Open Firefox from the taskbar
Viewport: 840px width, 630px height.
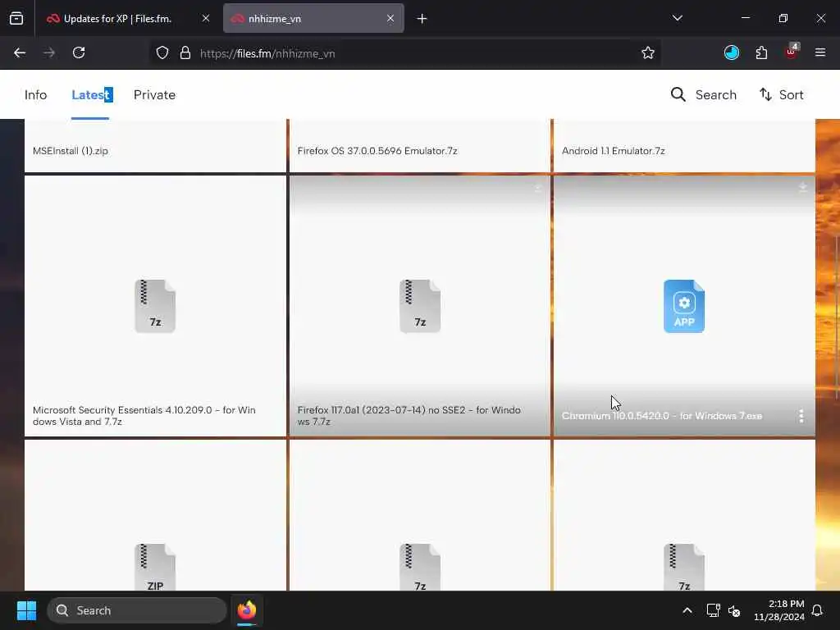[247, 610]
